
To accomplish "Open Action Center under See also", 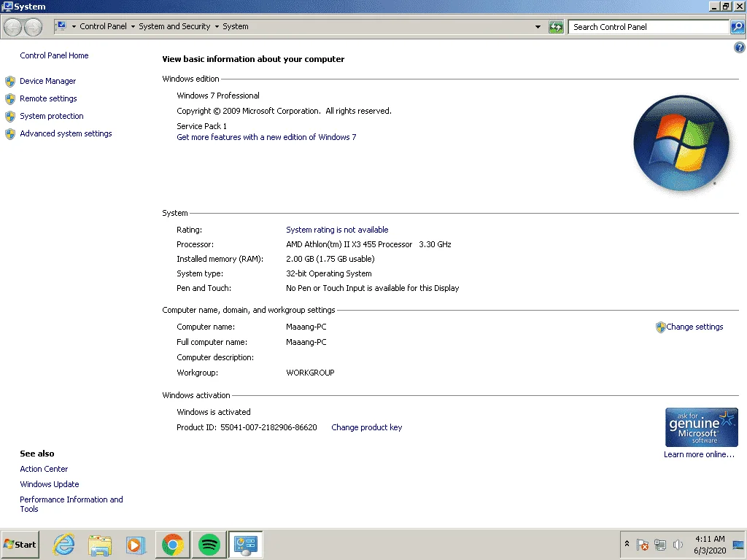I will tap(44, 469).
